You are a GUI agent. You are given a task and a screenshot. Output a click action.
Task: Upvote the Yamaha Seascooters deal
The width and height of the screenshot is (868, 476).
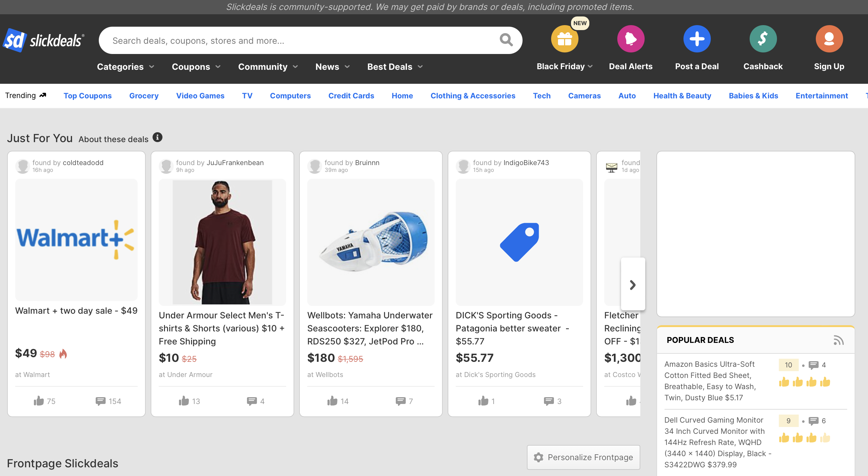click(x=332, y=401)
